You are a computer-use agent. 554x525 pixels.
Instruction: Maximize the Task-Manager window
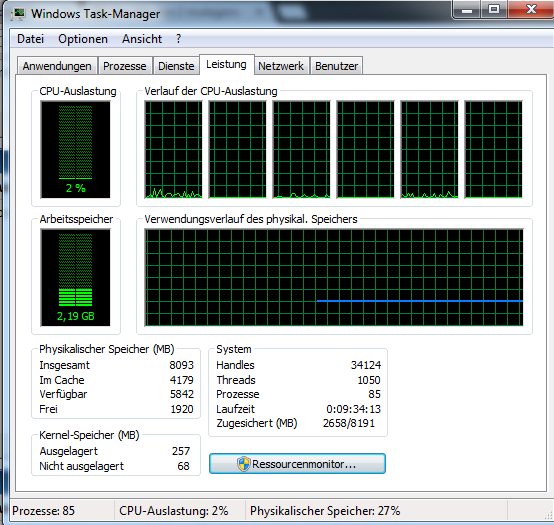point(494,10)
